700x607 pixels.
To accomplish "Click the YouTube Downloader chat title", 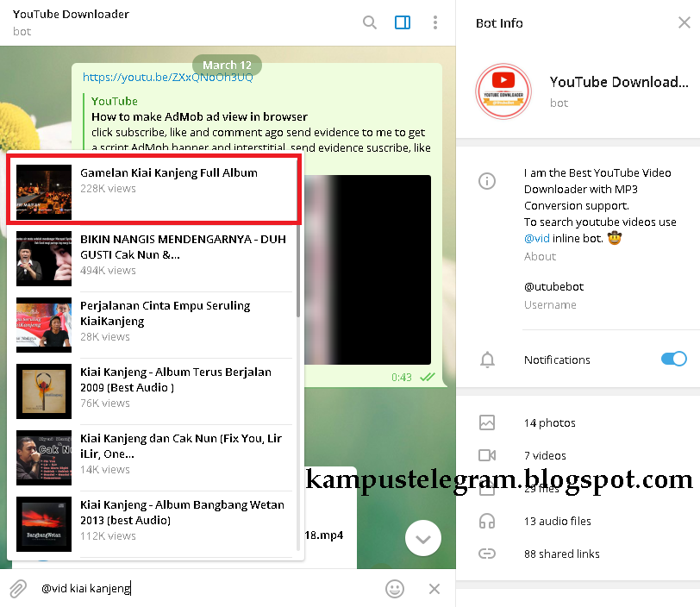I will tap(71, 15).
